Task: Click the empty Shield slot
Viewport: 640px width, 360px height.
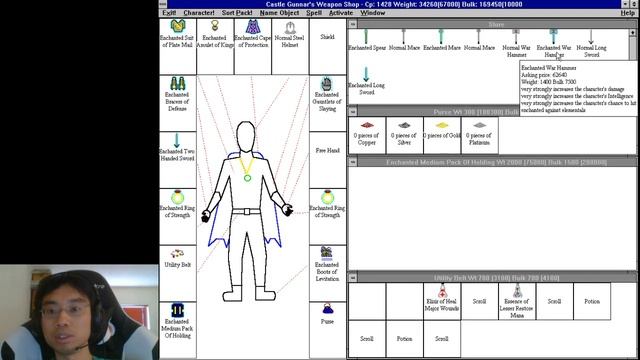Action: tap(327, 46)
